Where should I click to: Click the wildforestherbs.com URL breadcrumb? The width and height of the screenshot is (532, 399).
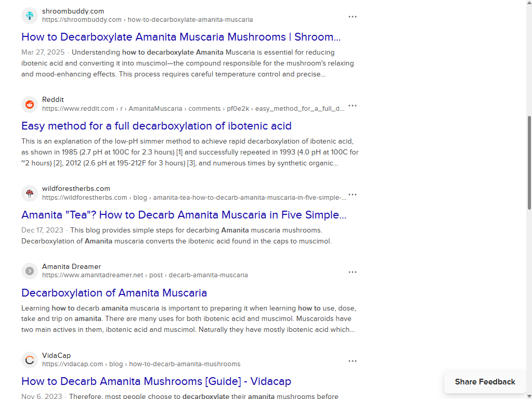[194, 198]
